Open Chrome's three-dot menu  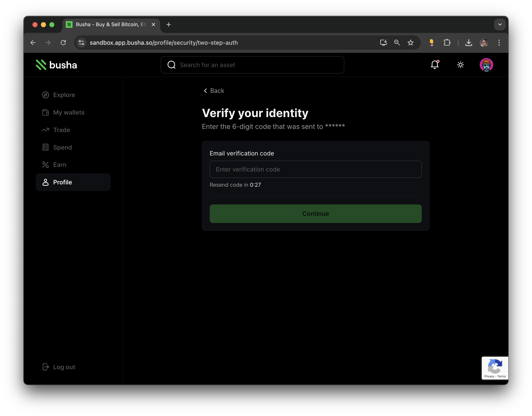(499, 42)
